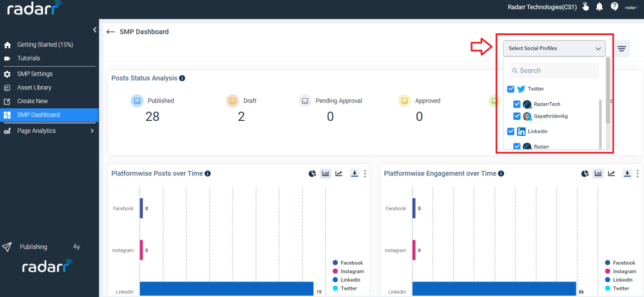Click the radarr logo at sidebar bottom
This screenshot has height=297, width=644.
(48, 267)
